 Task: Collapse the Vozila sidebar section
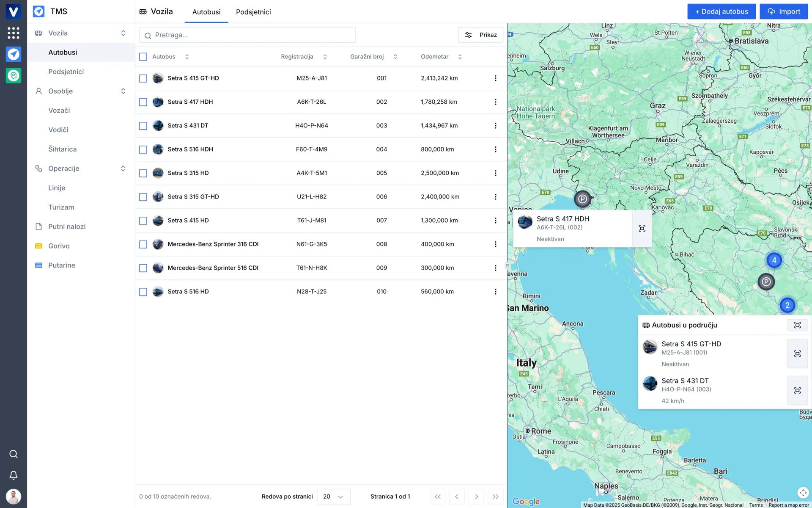point(123,33)
